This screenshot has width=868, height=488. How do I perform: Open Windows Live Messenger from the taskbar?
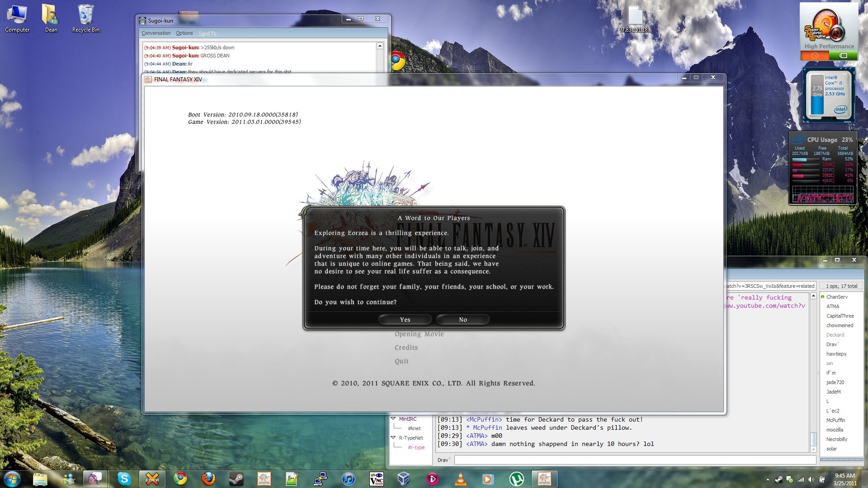tap(68, 479)
